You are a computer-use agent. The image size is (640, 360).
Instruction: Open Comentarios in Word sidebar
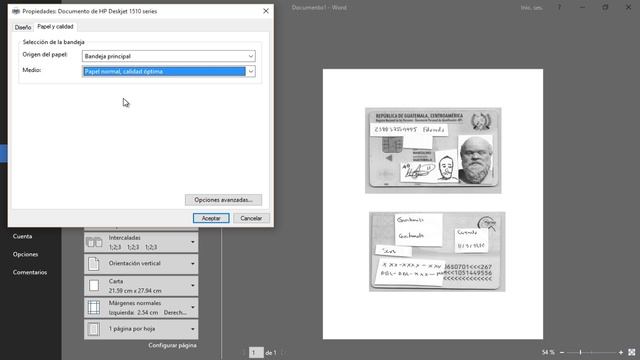pyautogui.click(x=30, y=272)
